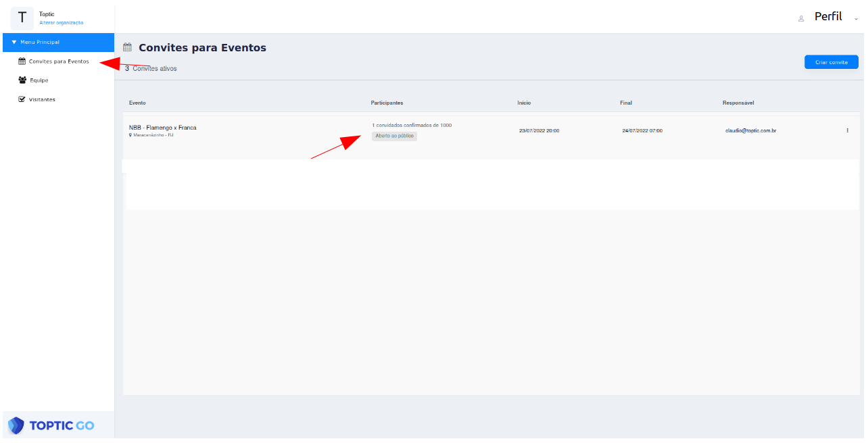Click the calendar icon in the page heading
This screenshot has width=868, height=445.
(127, 48)
